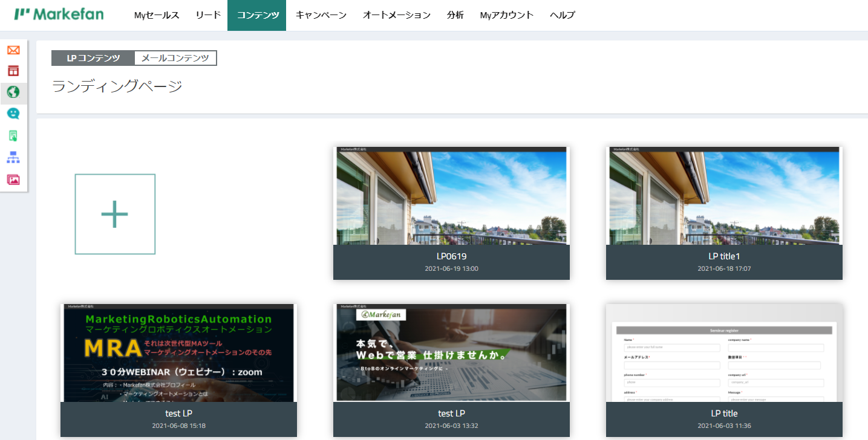Open the ヘルプ menu
The height and width of the screenshot is (440, 868).
pyautogui.click(x=563, y=15)
